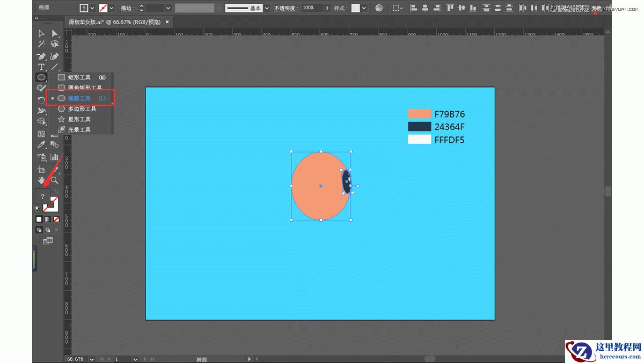Select the Hand tool

point(41,180)
